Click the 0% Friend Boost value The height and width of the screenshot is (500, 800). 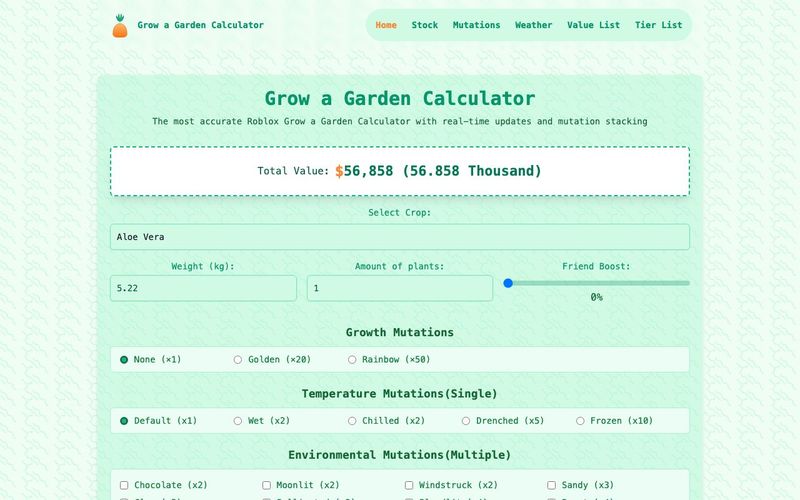596,297
